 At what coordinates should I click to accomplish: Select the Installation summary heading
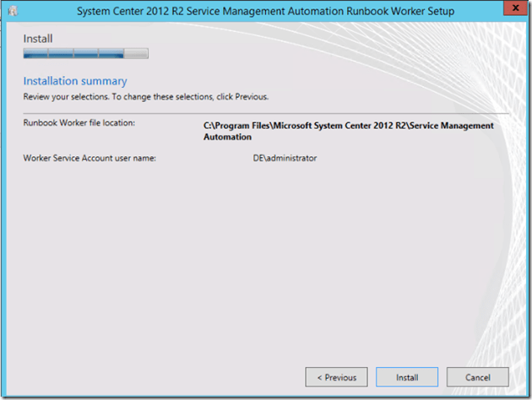75,81
